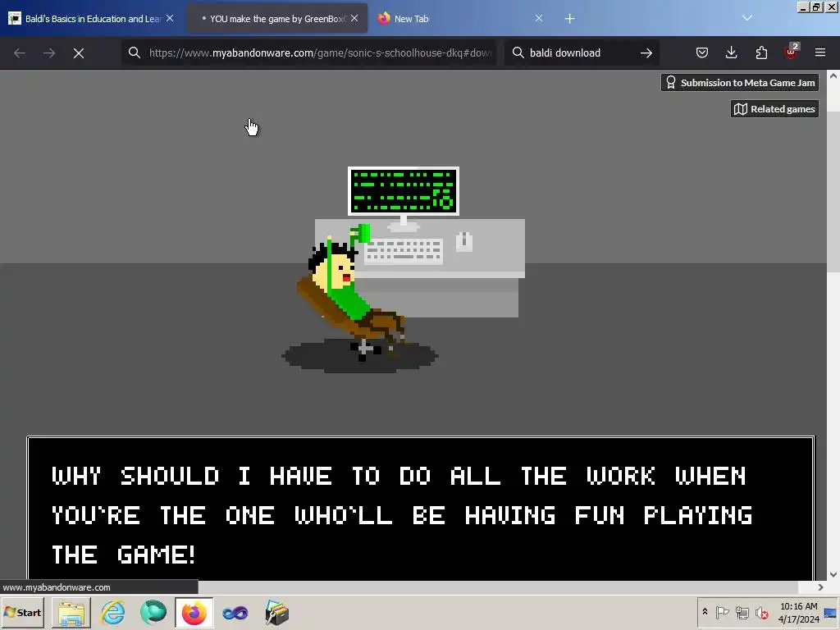Click the horizontal scrollbar right arrow
Screen dimensions: 840x630
(x=820, y=587)
